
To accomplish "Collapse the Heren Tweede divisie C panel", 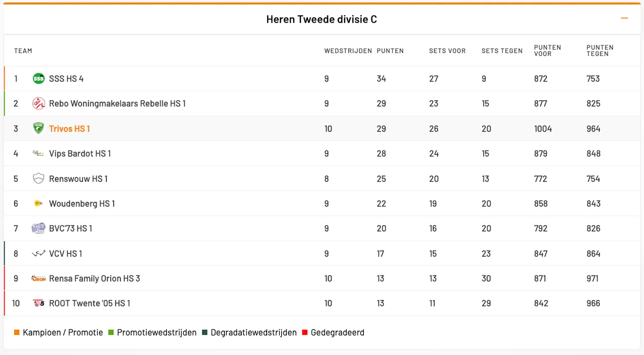I will [624, 19].
